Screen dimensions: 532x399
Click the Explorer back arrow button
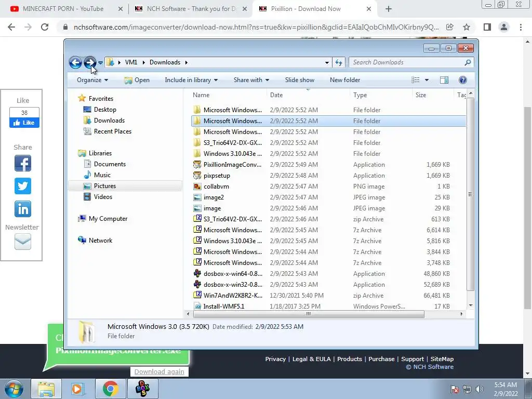[75, 62]
